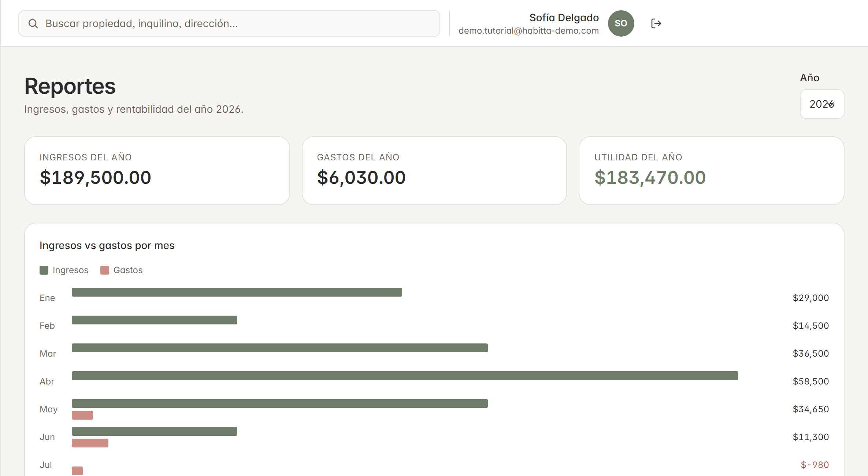Click the Ene month label
The height and width of the screenshot is (476, 868).
(x=47, y=298)
